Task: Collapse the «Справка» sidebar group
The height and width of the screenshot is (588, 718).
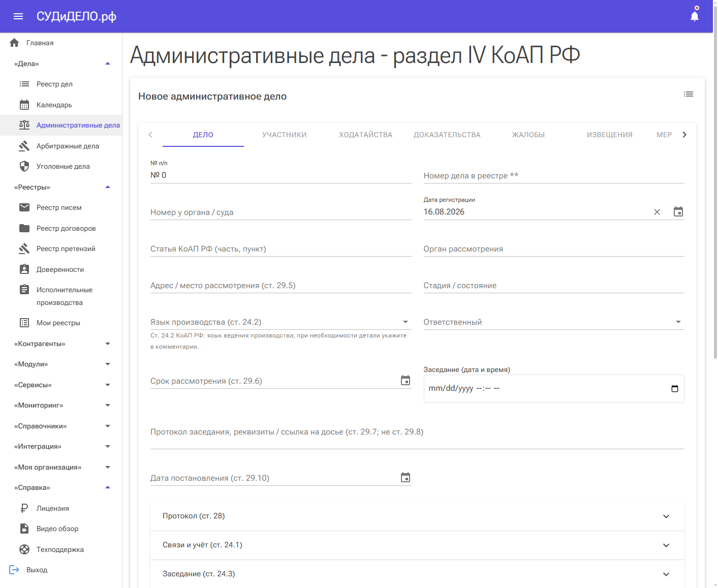Action: pyautogui.click(x=108, y=487)
